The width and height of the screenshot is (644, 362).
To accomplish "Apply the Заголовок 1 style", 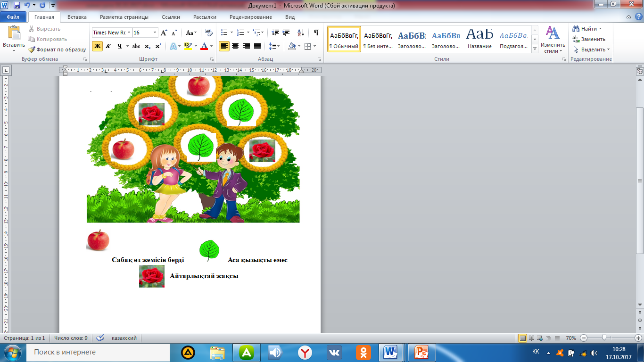I will coord(412,39).
